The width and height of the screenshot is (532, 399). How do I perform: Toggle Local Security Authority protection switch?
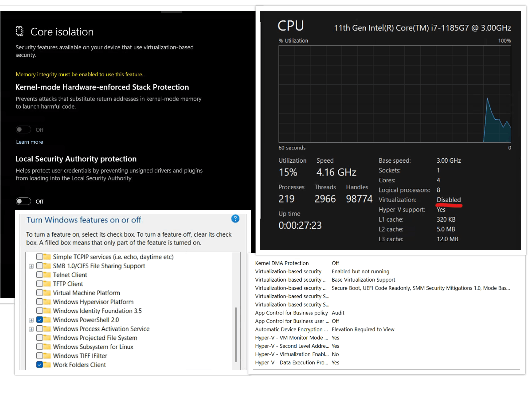(23, 201)
